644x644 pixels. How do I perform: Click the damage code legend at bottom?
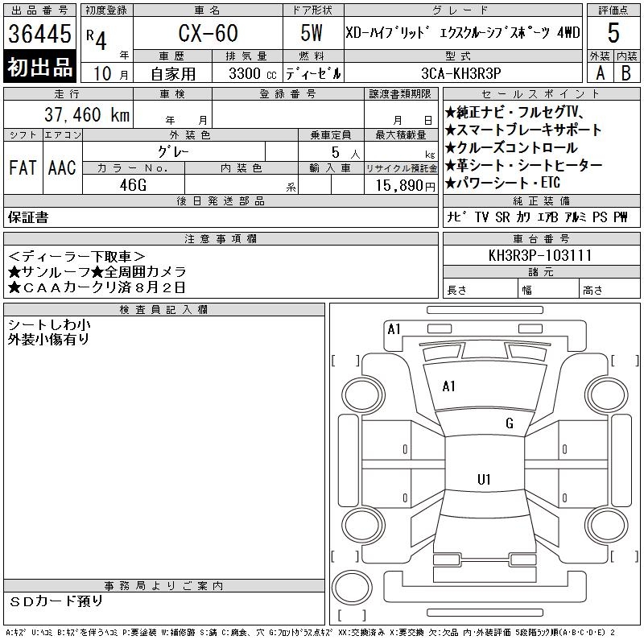pyautogui.click(x=310, y=633)
